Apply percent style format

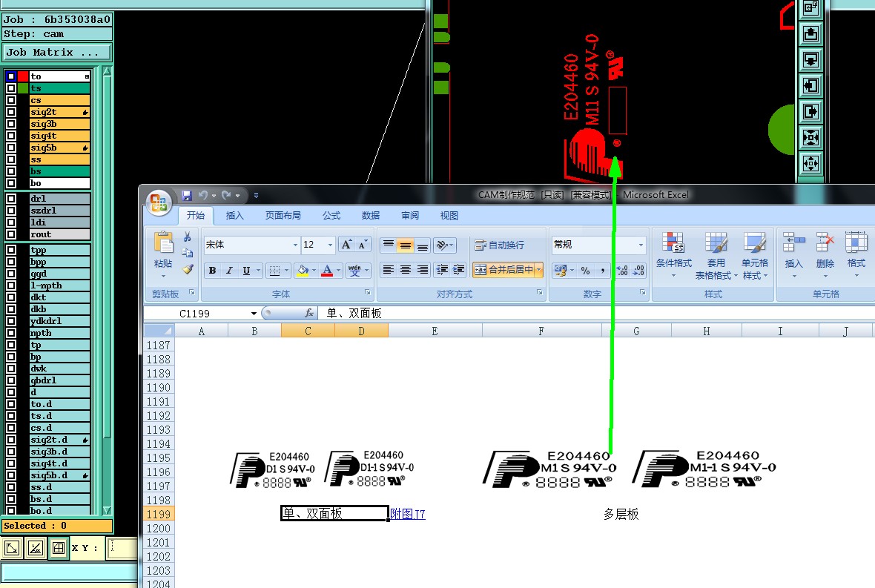tap(585, 271)
